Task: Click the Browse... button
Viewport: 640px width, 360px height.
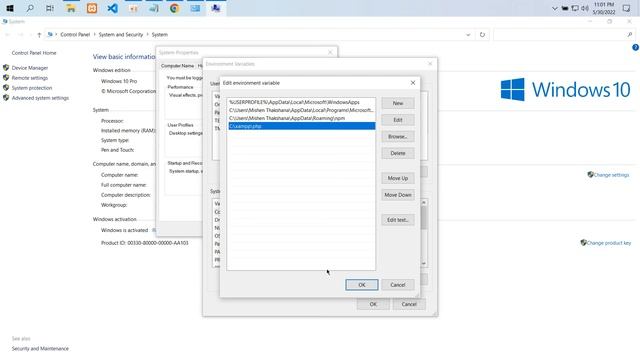Action: click(x=398, y=136)
